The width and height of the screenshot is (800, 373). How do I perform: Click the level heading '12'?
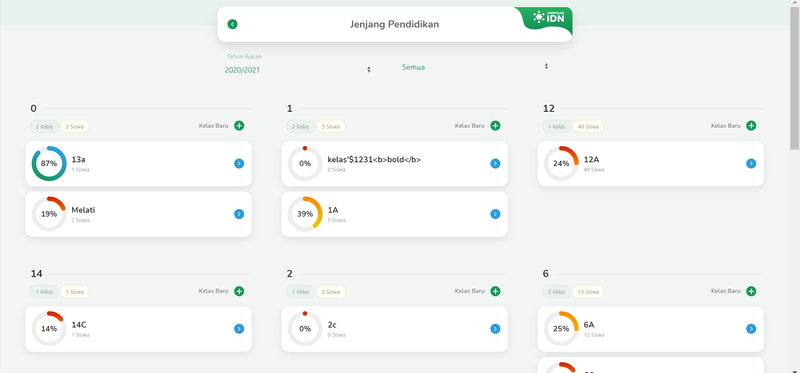coord(548,108)
